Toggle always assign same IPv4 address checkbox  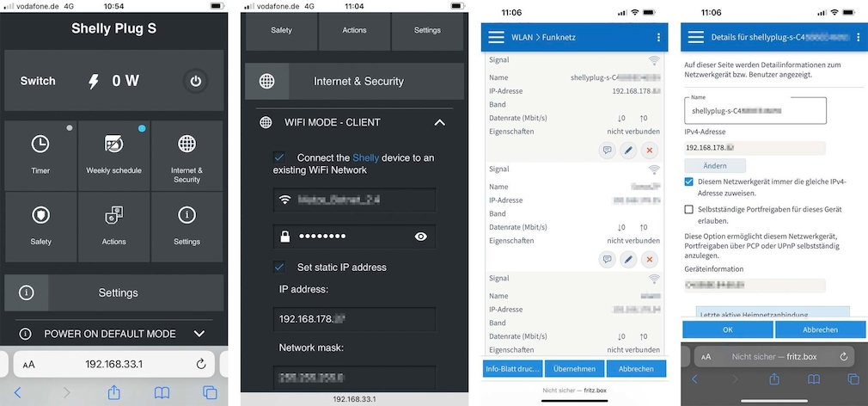point(689,182)
